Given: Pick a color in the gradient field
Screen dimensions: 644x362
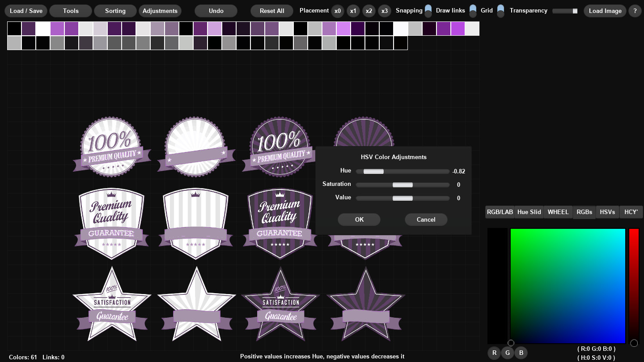Looking at the screenshot, I should coord(568,286).
